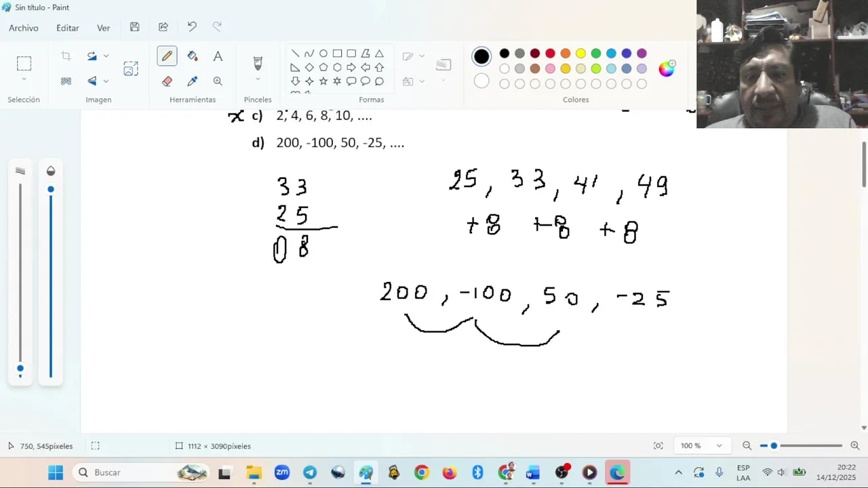Viewport: 868px width, 488px height.
Task: Click the Fit to window icon
Action: click(658, 445)
